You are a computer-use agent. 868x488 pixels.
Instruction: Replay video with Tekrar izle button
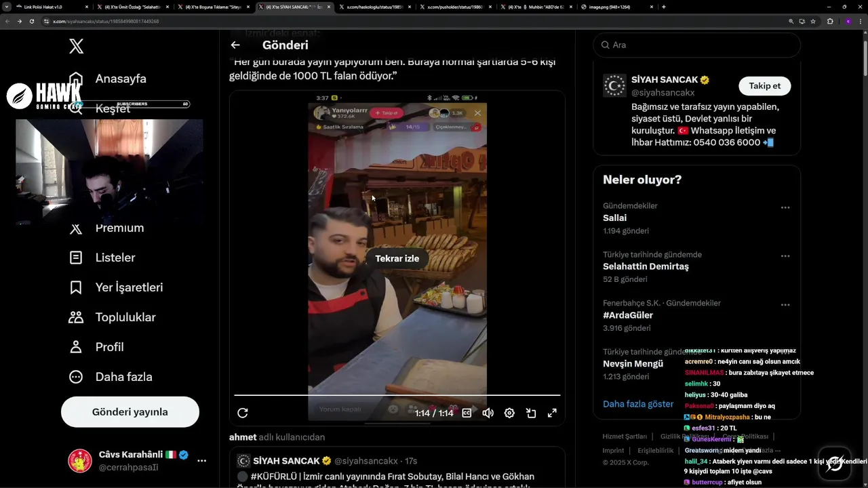397,258
